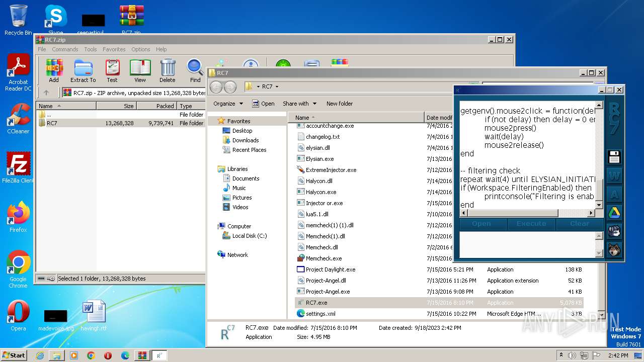Click the Delete tool in WinRAR toolbar
This screenshot has width=644, height=362.
pyautogui.click(x=168, y=71)
